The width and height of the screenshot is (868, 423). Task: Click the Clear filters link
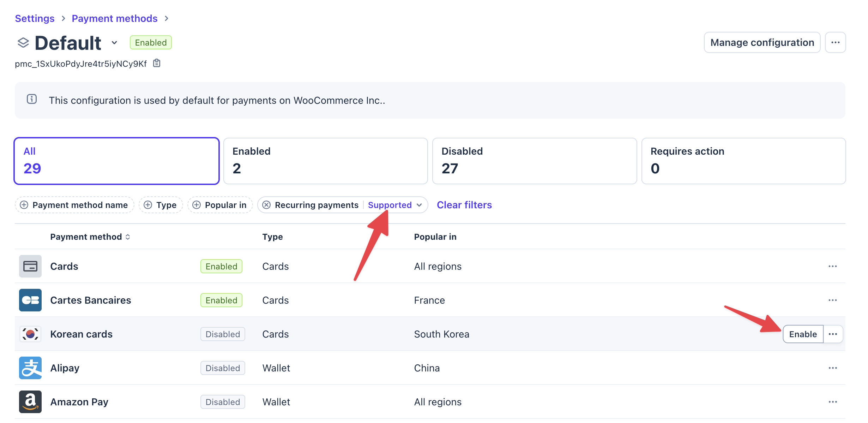(464, 205)
